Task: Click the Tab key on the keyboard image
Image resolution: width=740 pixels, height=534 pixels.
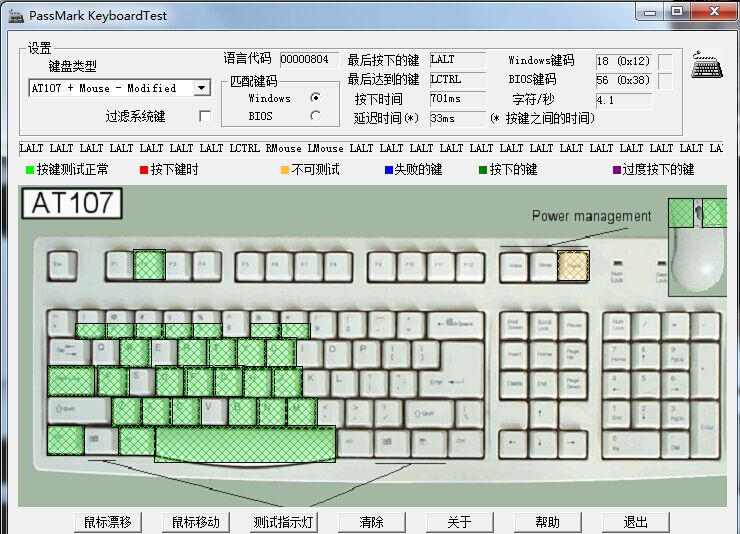Action: click(x=70, y=352)
